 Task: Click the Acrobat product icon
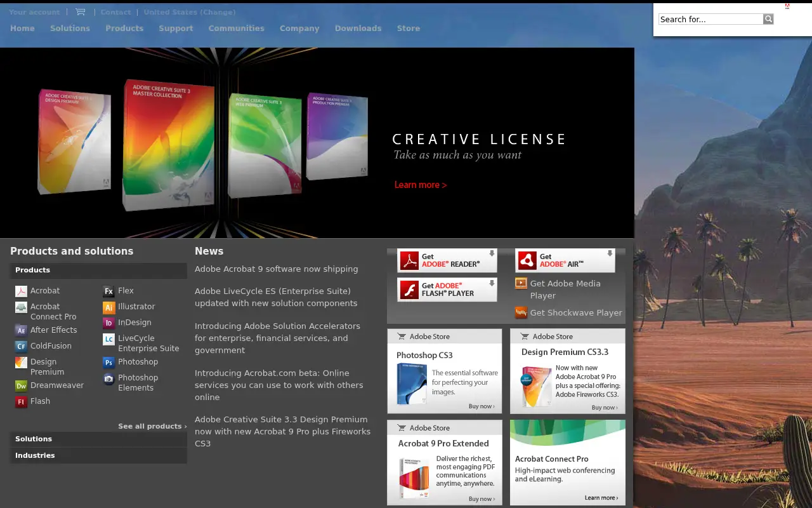(21, 291)
